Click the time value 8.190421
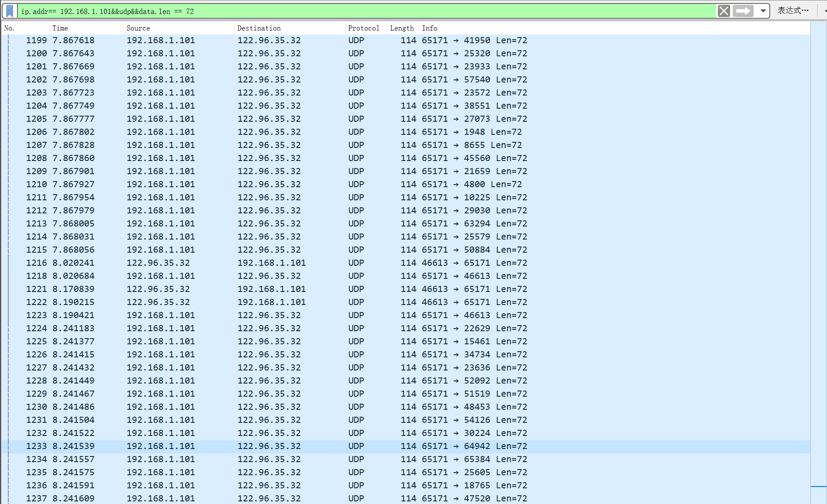 pyautogui.click(x=73, y=315)
